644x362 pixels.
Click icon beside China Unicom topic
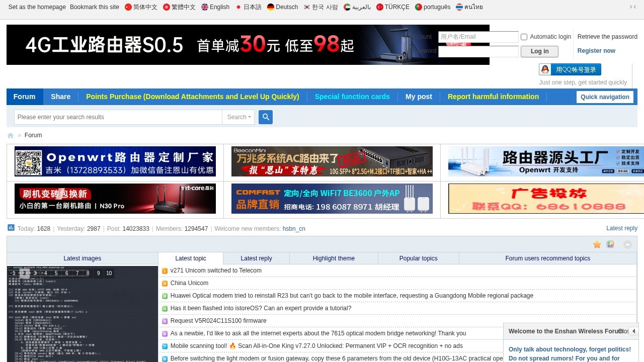[165, 284]
